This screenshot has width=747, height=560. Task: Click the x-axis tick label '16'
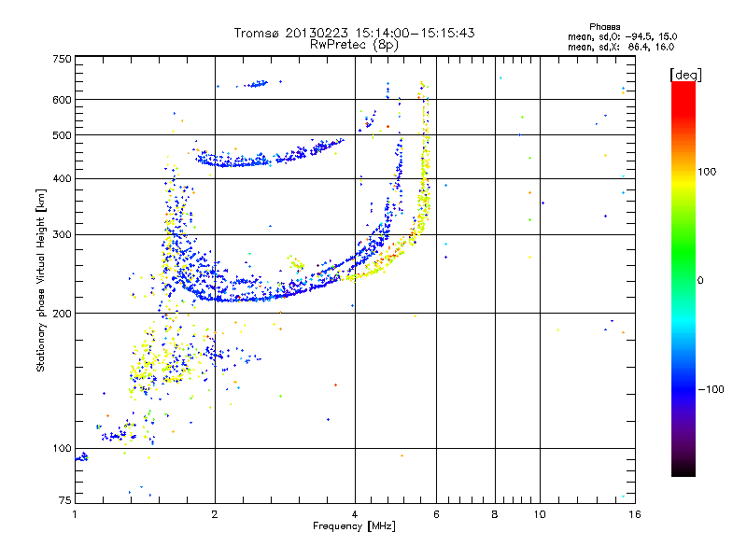tap(635, 514)
